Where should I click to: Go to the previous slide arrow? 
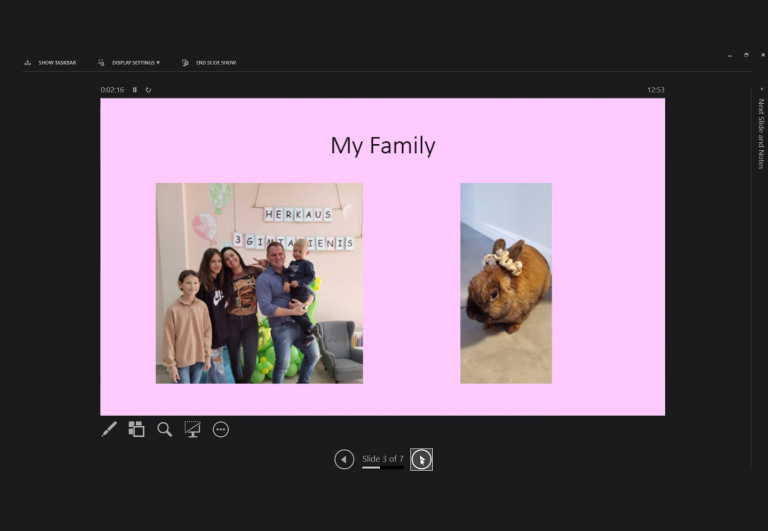[x=344, y=459]
